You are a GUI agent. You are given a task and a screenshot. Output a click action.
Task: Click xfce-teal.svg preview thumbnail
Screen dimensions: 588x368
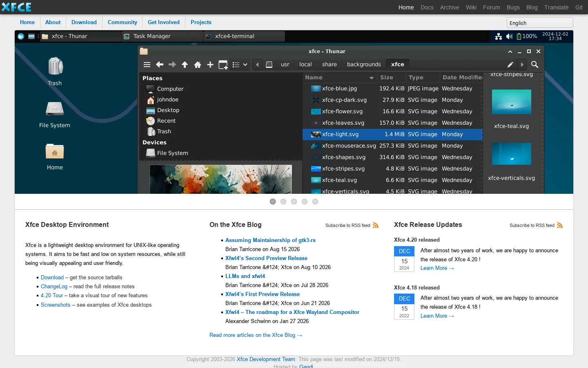tap(512, 102)
